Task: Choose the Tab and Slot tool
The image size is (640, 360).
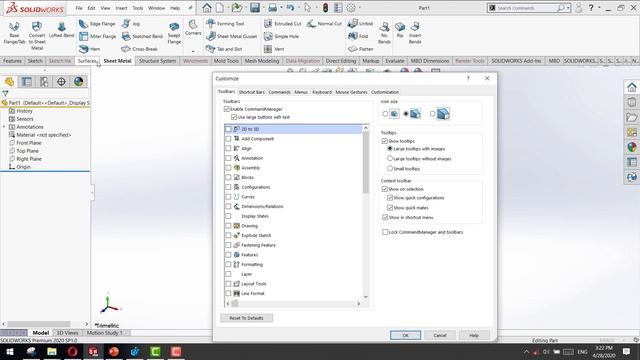Action: tap(224, 49)
